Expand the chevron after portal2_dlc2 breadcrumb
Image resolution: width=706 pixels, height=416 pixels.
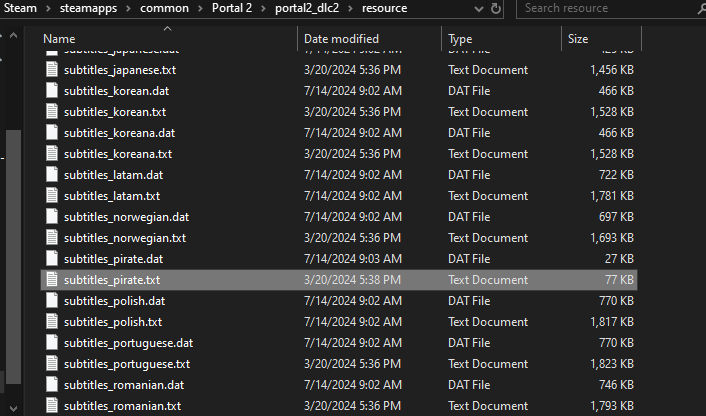[x=350, y=9]
